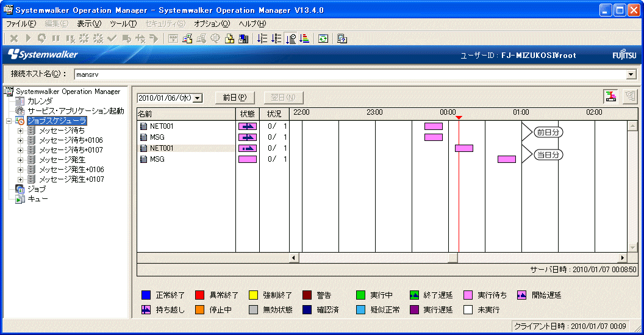Click the サービス・アプリケーション起動 gear icon
This screenshot has width=644, height=335.
coord(20,111)
